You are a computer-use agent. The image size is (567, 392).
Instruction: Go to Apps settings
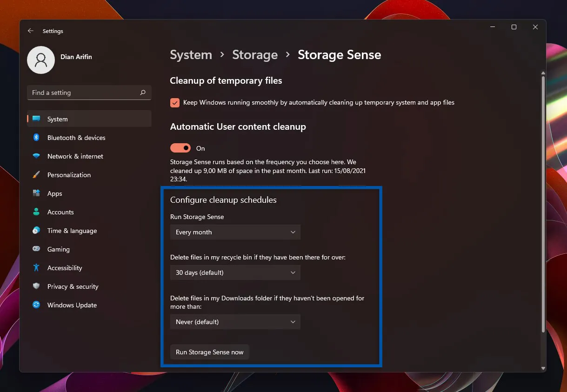[x=54, y=193]
